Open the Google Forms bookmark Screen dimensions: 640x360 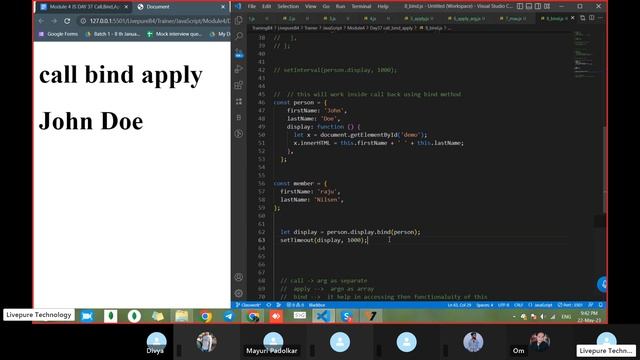pos(58,34)
